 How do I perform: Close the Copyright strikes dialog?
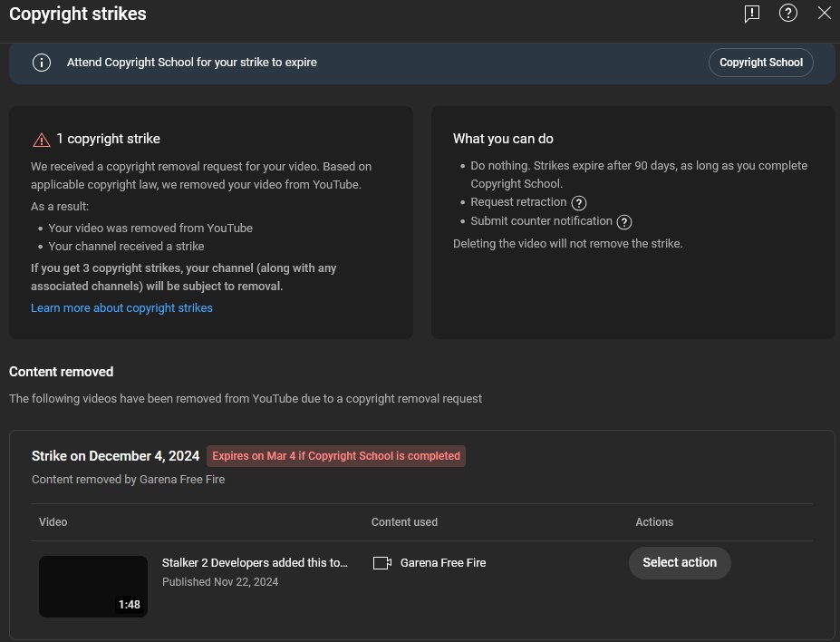click(x=824, y=13)
